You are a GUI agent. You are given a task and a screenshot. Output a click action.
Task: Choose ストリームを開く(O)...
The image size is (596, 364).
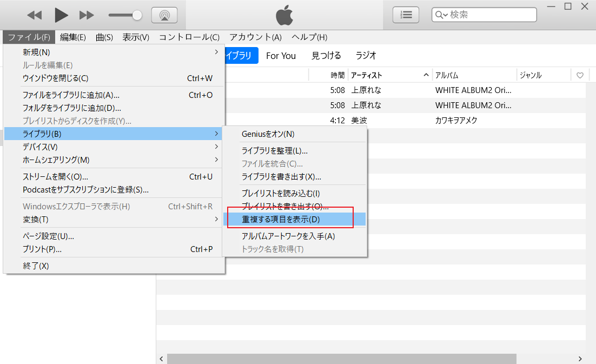tap(113, 177)
